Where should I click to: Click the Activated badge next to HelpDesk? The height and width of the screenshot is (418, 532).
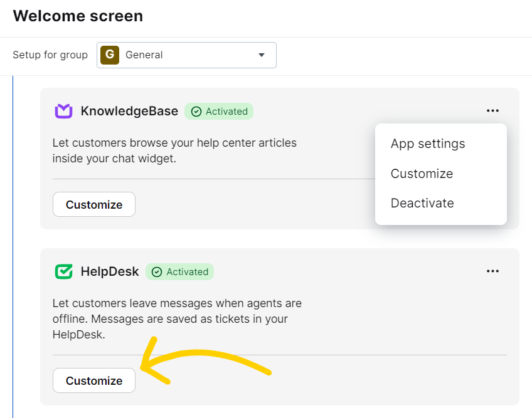point(179,272)
